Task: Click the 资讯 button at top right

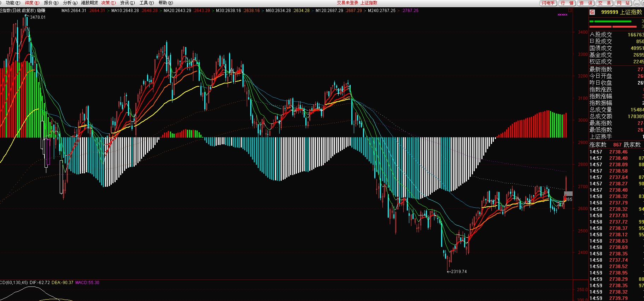Action: (x=586, y=3)
